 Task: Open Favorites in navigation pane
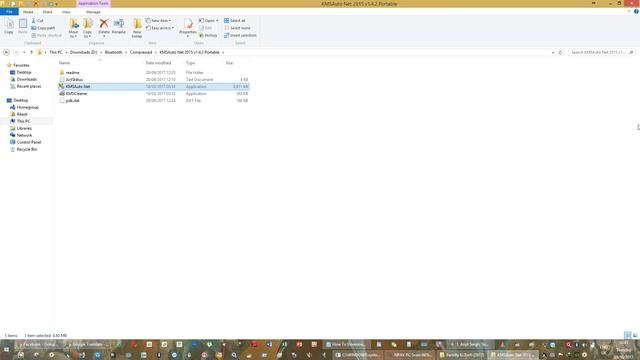click(x=21, y=65)
